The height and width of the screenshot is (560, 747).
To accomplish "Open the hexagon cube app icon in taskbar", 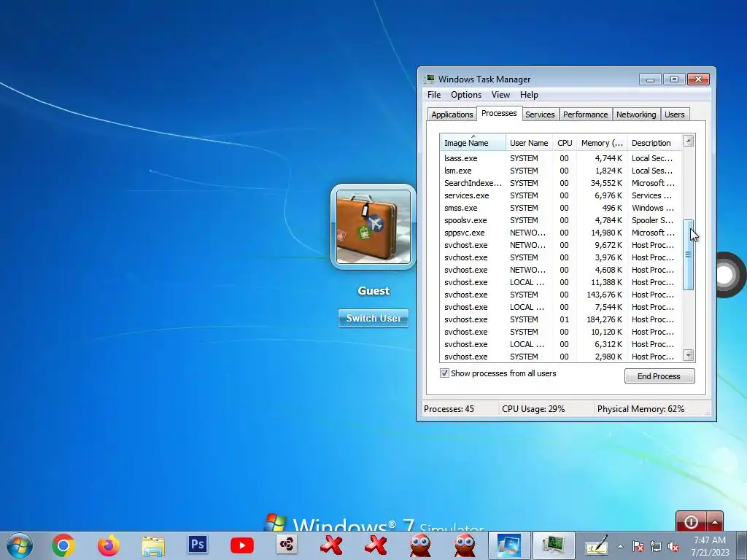I will click(287, 545).
